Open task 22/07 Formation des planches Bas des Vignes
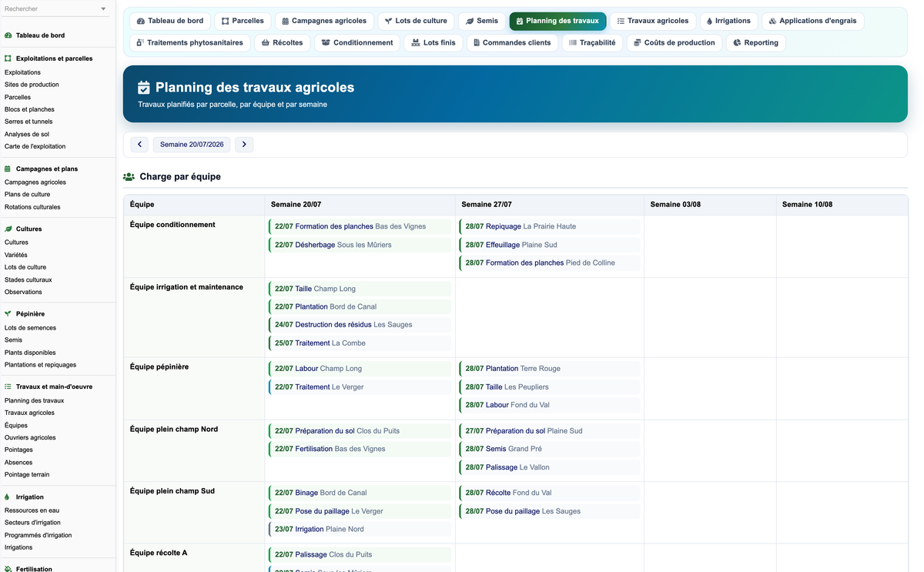This screenshot has width=924, height=572. [360, 226]
